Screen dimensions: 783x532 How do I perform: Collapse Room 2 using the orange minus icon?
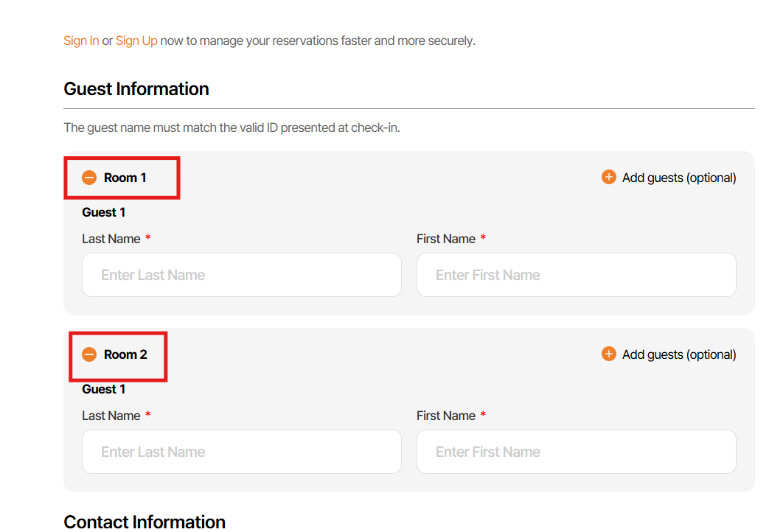click(89, 354)
